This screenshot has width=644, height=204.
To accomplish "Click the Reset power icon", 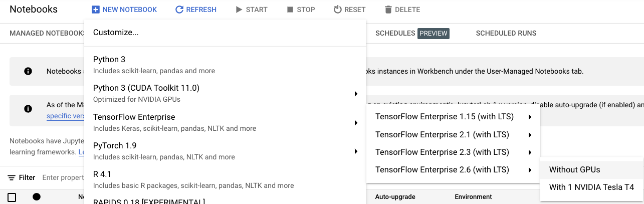I will [x=337, y=10].
